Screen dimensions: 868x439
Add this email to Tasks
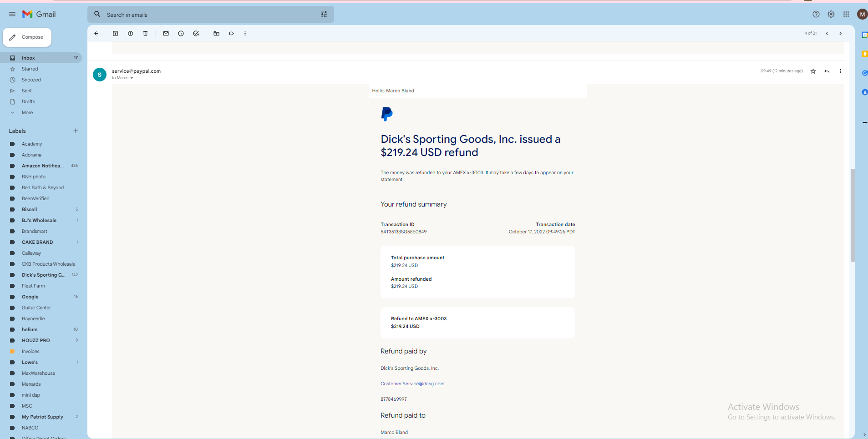196,33
